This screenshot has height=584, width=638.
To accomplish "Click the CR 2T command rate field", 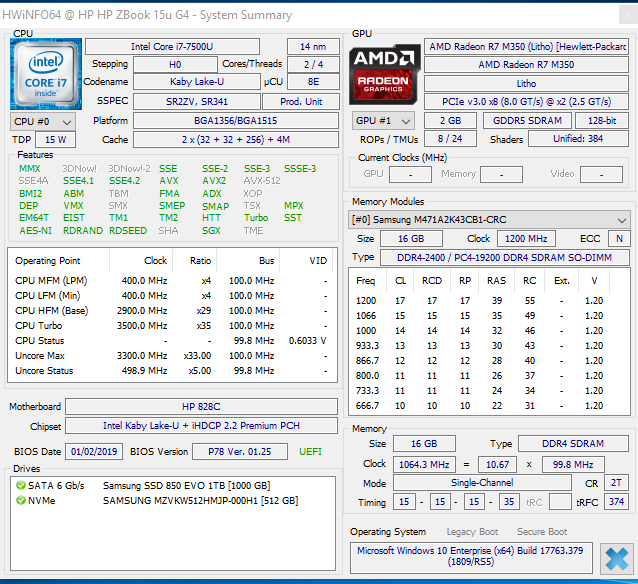I will pos(616,483).
